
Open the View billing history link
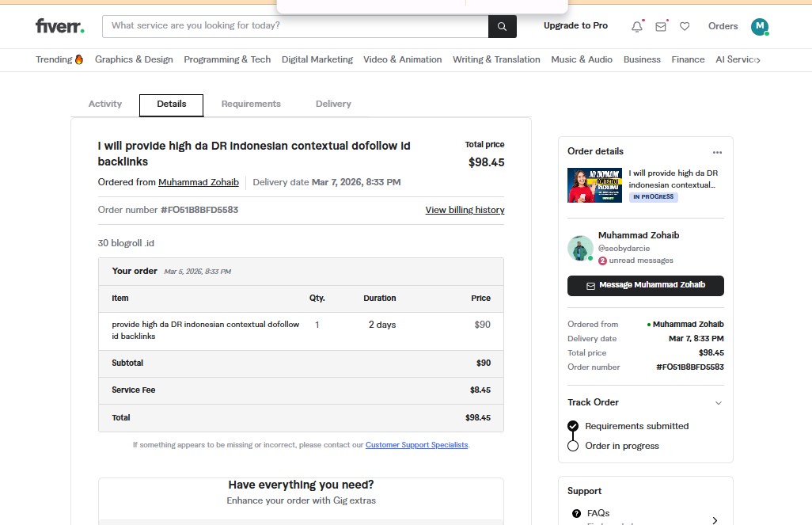[465, 210]
